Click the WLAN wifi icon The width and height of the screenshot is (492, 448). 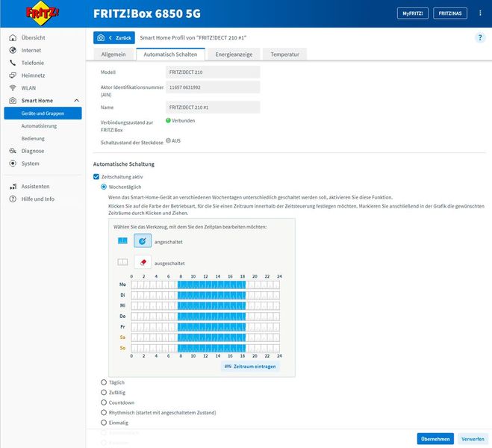13,88
